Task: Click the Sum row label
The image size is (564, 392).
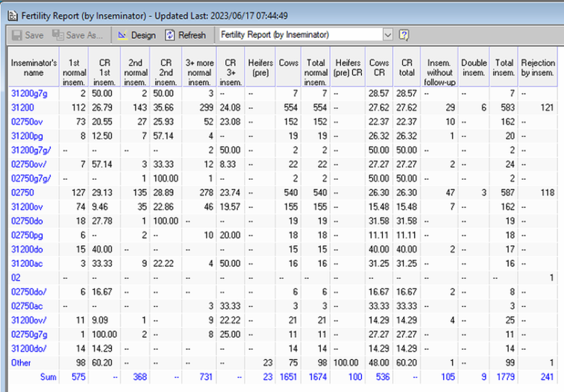Action: point(48,377)
